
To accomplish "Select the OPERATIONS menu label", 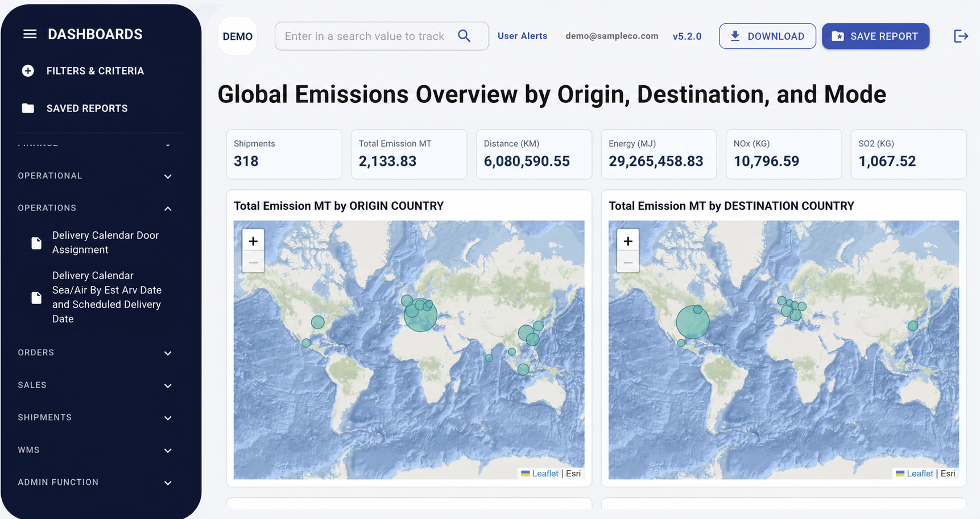I will [47, 208].
